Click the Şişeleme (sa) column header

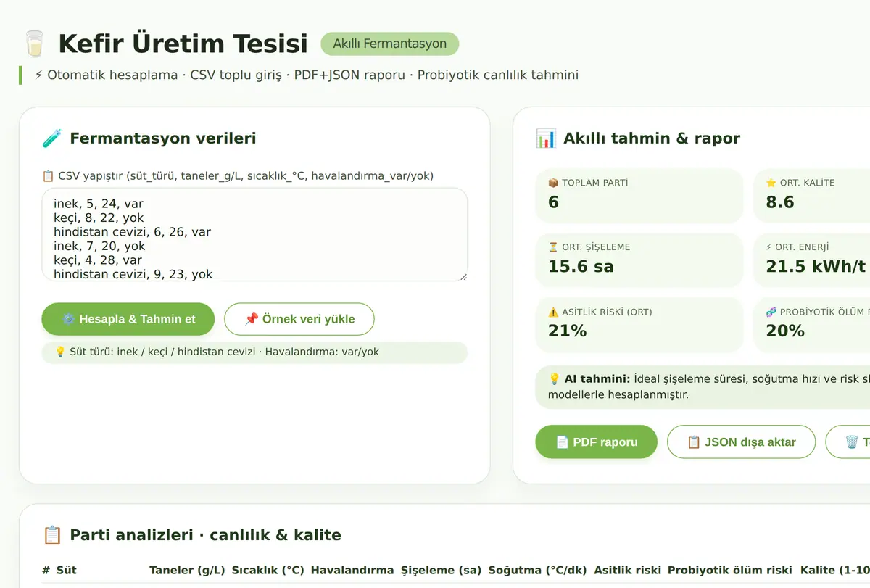coord(442,571)
